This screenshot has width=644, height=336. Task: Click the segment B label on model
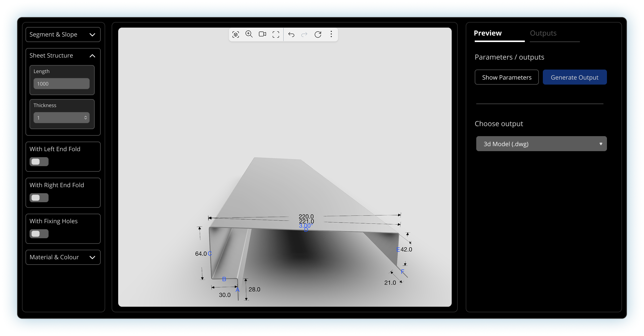(x=224, y=279)
